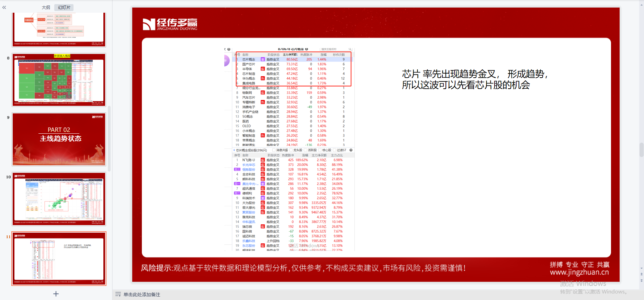Click the 80.56亿 value in the 芯片概念 row
The height and width of the screenshot is (300, 644).
tap(292, 59)
